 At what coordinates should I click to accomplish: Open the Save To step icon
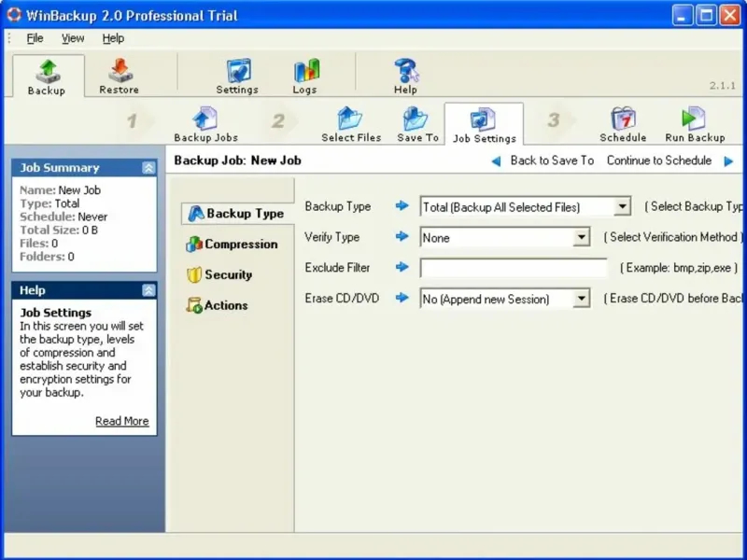(417, 125)
